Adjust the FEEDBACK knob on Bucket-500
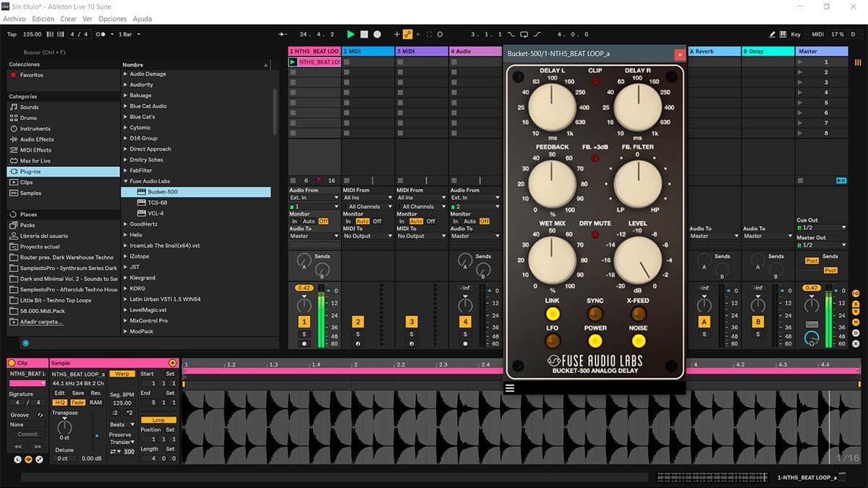 (553, 183)
